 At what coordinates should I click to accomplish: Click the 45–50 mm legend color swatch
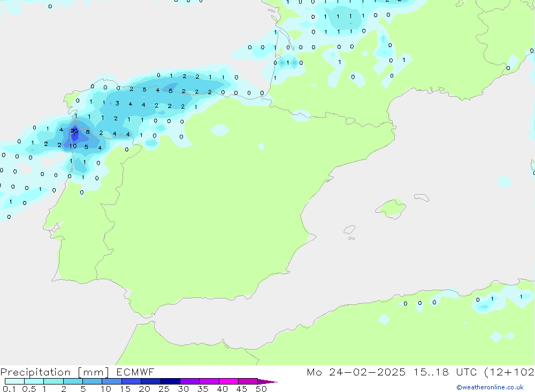[248, 381]
